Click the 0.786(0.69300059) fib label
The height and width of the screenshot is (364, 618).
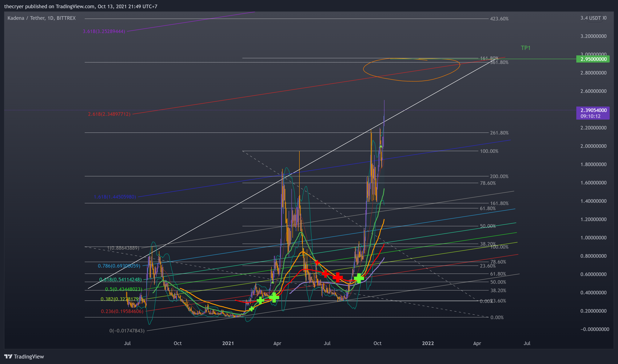tap(119, 266)
